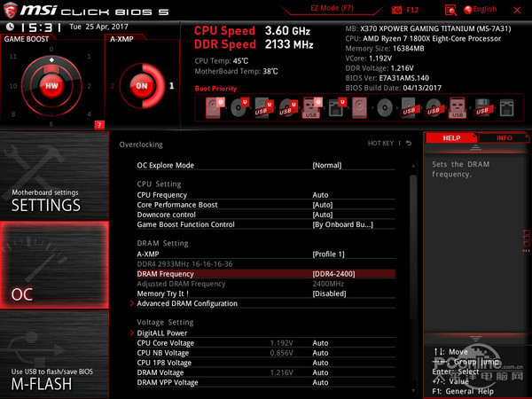
Task: Click the back arrow next to HOT KEY
Action: pos(409,143)
